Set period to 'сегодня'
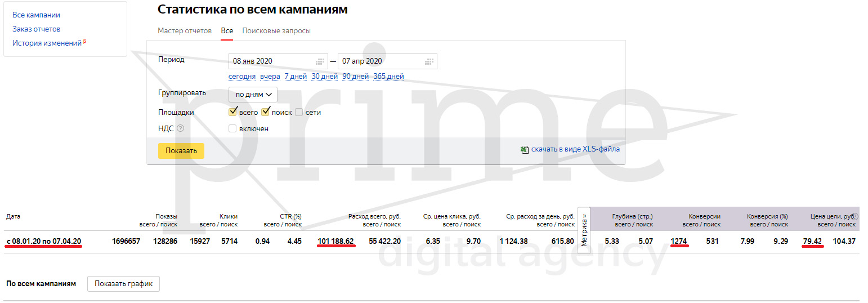The height and width of the screenshot is (303, 868). pos(242,77)
